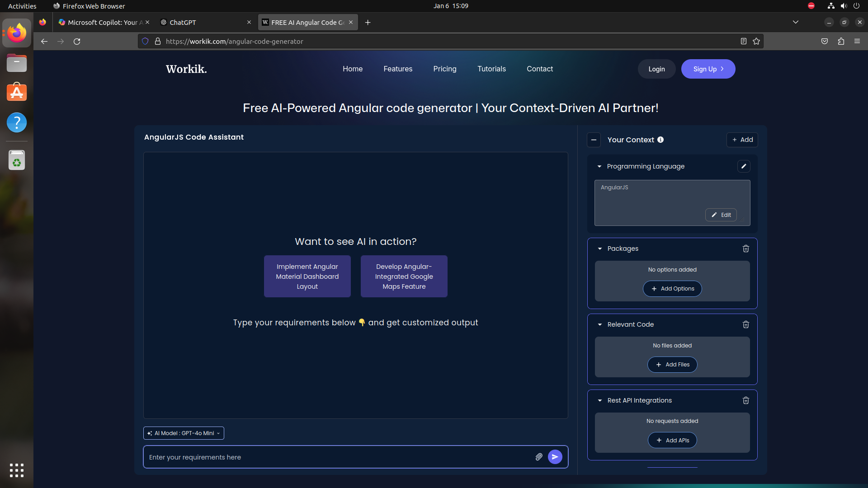This screenshot has height=488, width=868.
Task: Collapse the Your Context panel with minus button
Action: 594,140
